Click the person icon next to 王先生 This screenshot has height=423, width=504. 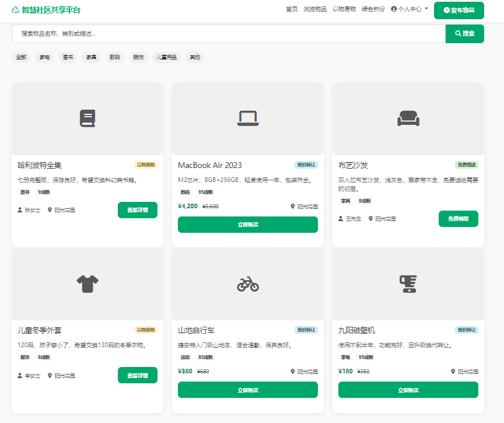[x=341, y=219]
